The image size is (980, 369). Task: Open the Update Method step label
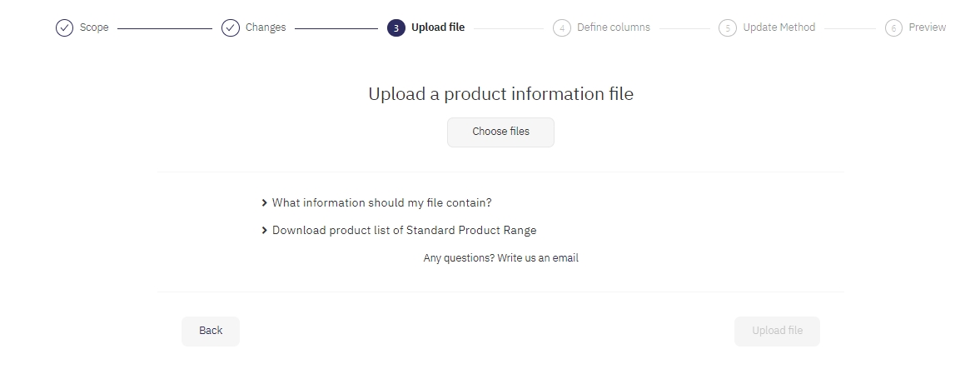(x=779, y=27)
